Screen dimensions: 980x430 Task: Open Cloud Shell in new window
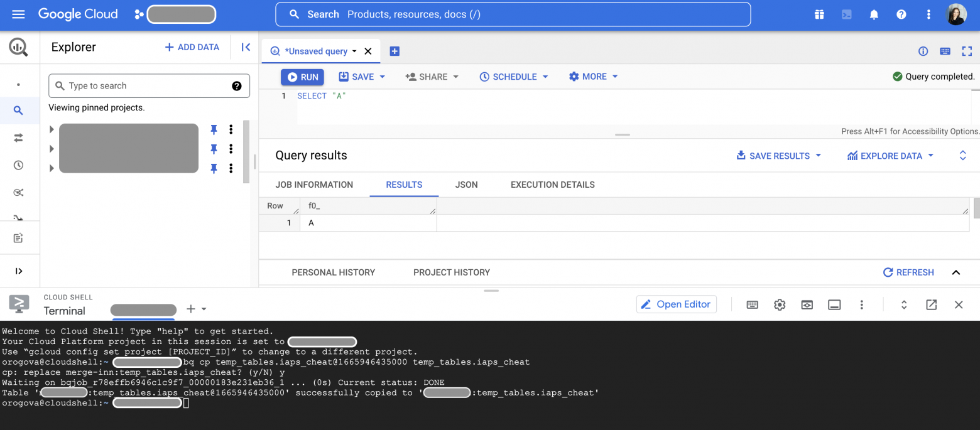click(x=932, y=304)
